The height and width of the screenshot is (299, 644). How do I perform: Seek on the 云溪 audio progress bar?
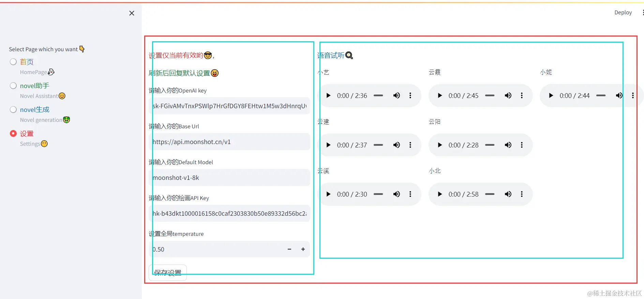(378, 194)
